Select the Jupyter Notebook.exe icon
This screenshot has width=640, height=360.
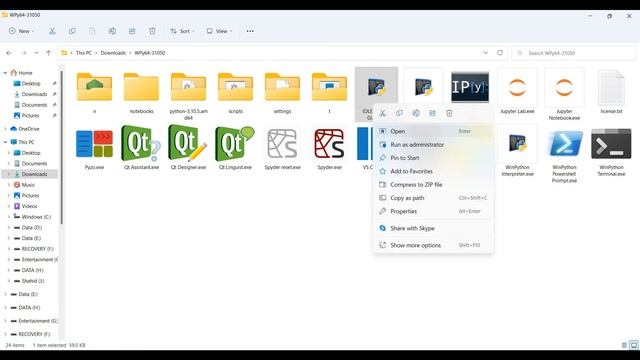564,87
